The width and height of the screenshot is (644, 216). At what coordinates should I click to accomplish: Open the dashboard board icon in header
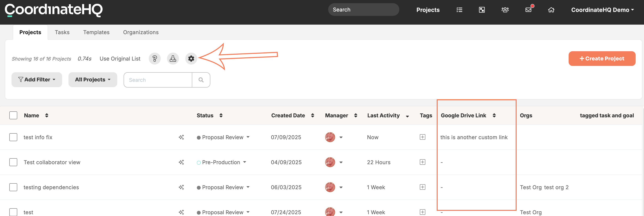click(482, 10)
